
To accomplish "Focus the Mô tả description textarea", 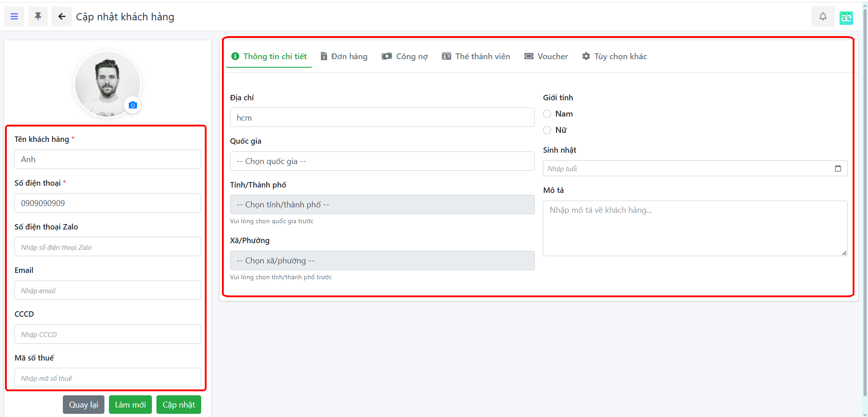I will coord(694,228).
